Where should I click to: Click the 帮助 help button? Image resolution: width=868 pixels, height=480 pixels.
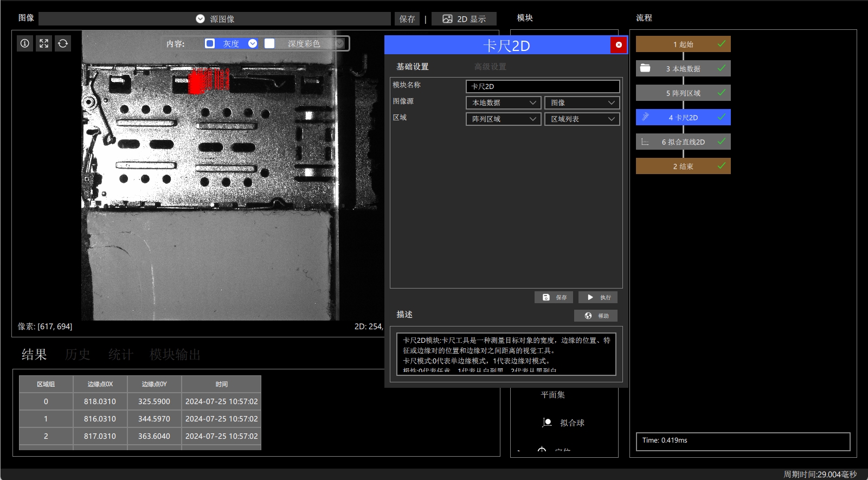pos(596,316)
